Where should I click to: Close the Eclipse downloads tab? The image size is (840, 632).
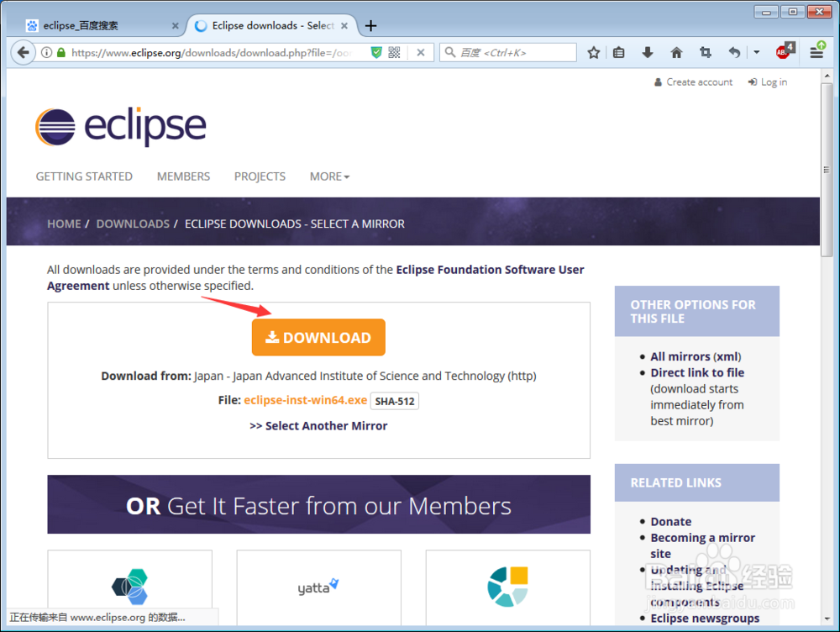click(344, 26)
